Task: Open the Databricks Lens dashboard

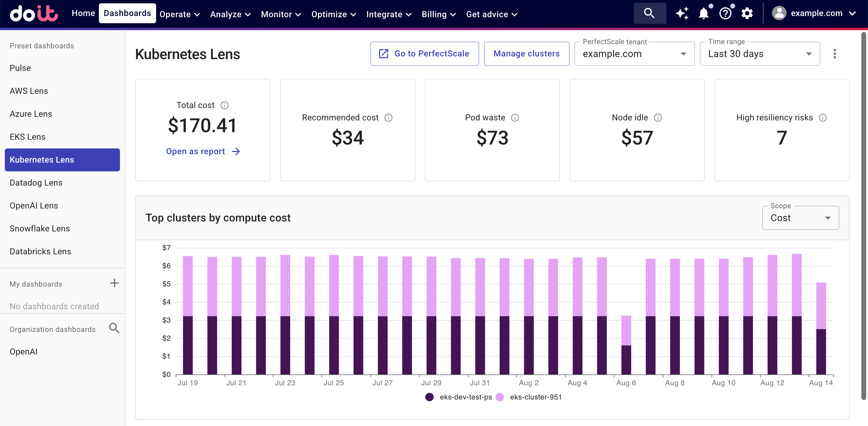Action: tap(62, 252)
